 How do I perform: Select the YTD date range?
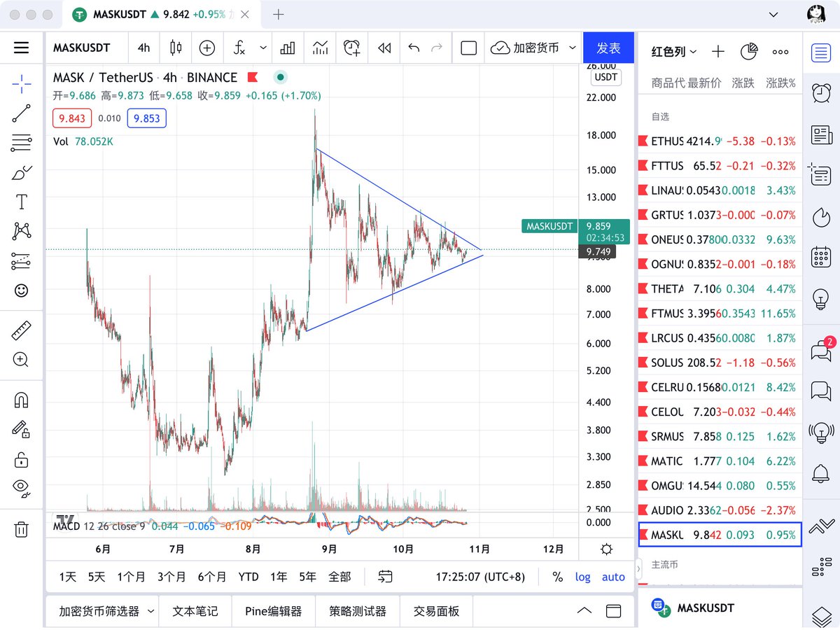coord(248,577)
